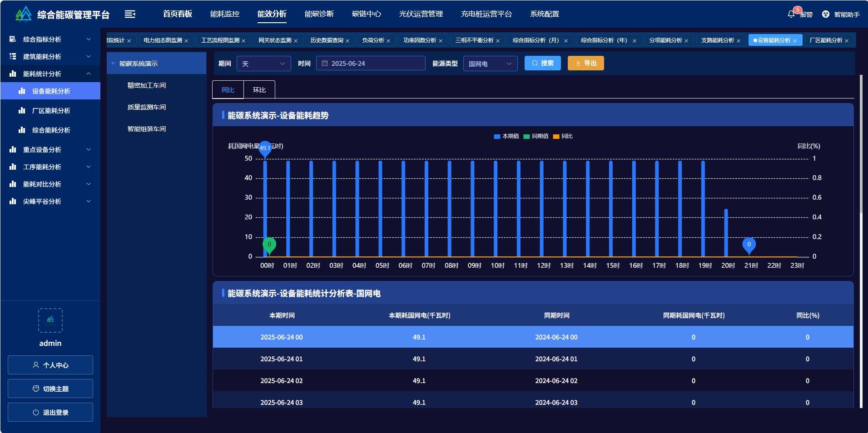The height and width of the screenshot is (433, 868).
Task: Toggle 本期值 legend series
Action: (x=506, y=136)
